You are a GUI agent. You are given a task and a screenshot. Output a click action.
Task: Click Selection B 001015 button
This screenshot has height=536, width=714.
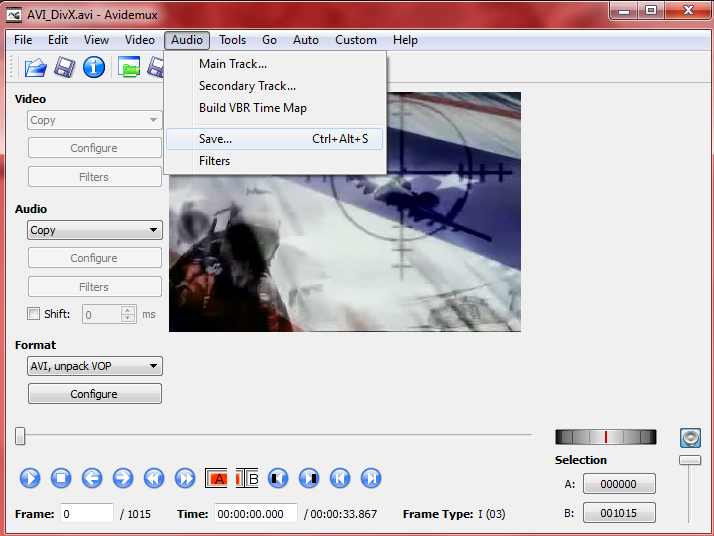pos(619,513)
